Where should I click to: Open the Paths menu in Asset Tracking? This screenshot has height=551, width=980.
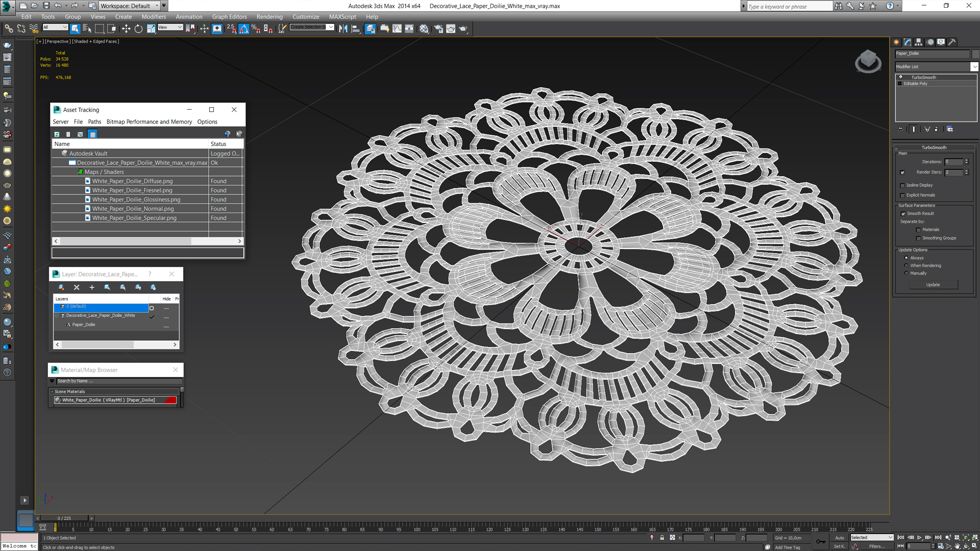[x=94, y=122]
